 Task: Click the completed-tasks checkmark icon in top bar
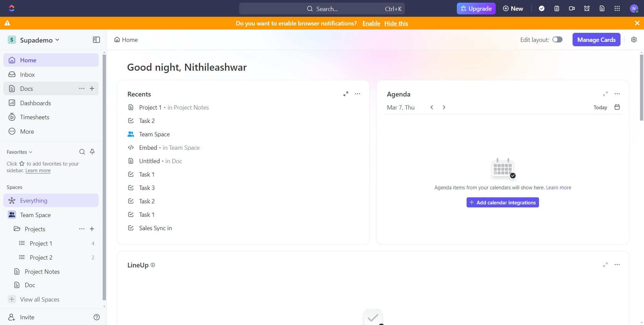(x=542, y=8)
